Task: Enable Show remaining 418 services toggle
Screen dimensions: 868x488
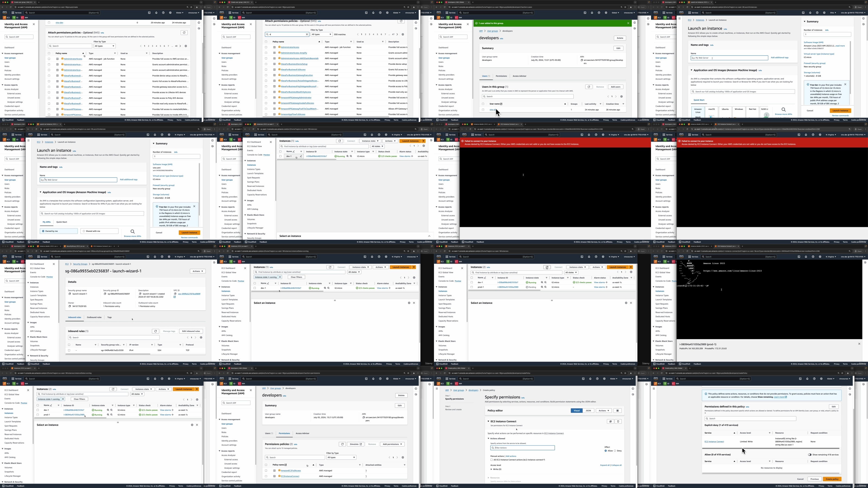Action: [x=809, y=455]
